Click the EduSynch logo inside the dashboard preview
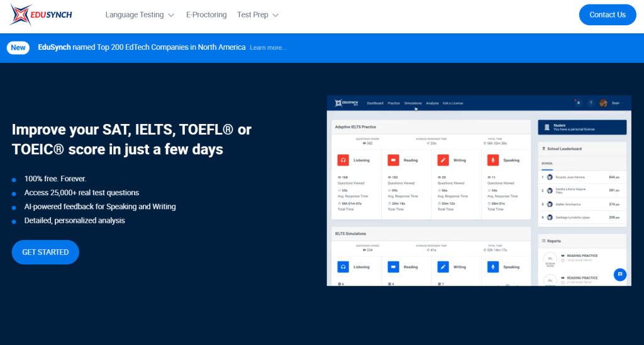Screen dimensions: 644x345 (347, 103)
